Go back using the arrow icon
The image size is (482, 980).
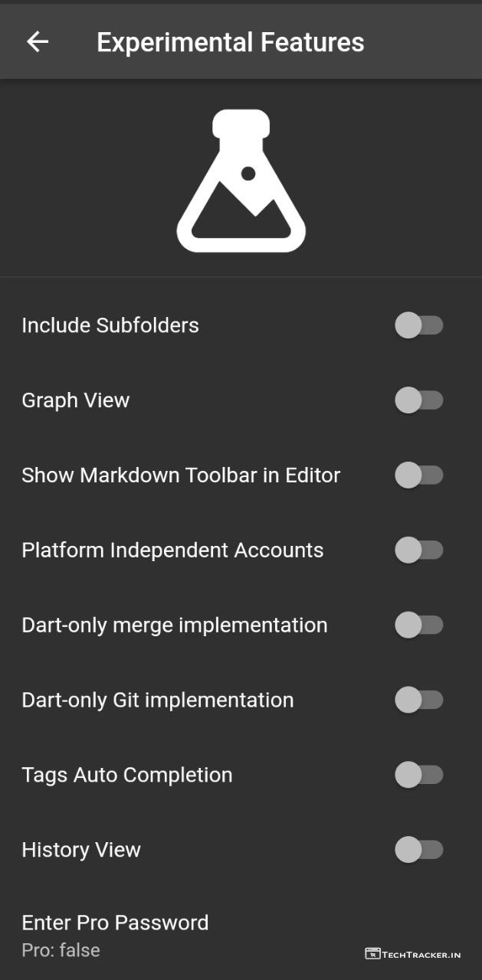(38, 42)
